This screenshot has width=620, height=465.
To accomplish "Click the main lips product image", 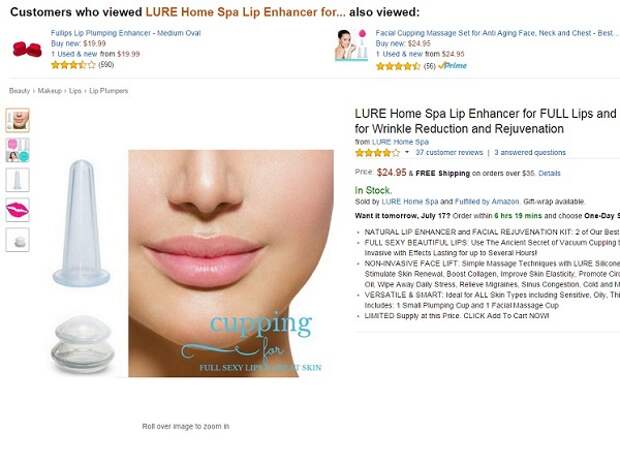I will (231, 263).
